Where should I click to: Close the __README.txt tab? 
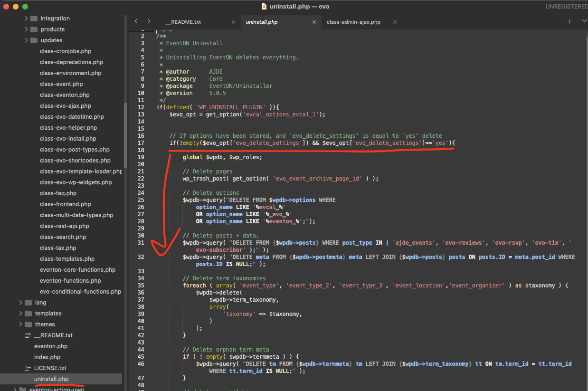coord(233,22)
